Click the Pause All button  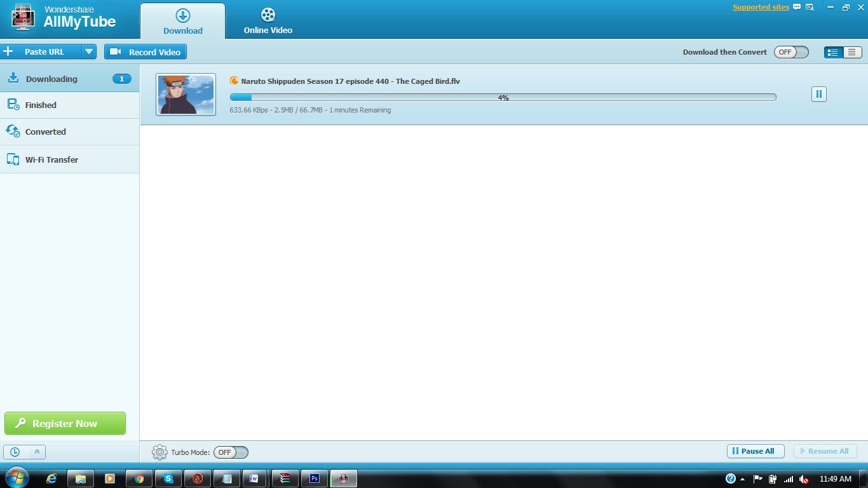tap(756, 451)
